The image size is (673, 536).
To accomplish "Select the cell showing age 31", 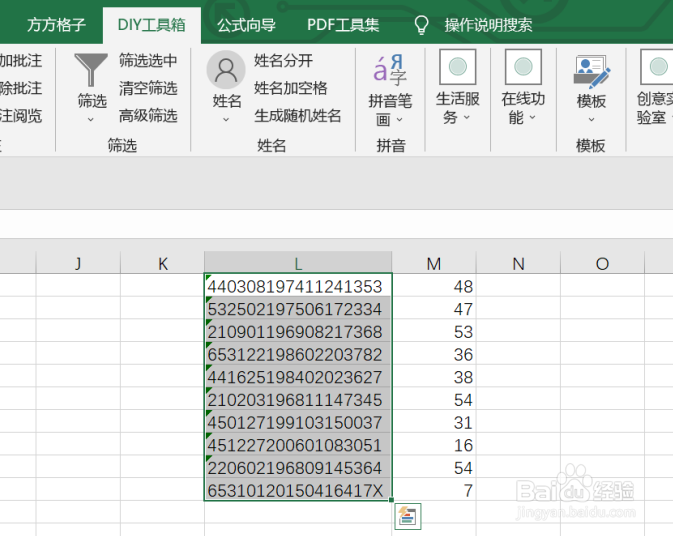I will click(x=434, y=422).
